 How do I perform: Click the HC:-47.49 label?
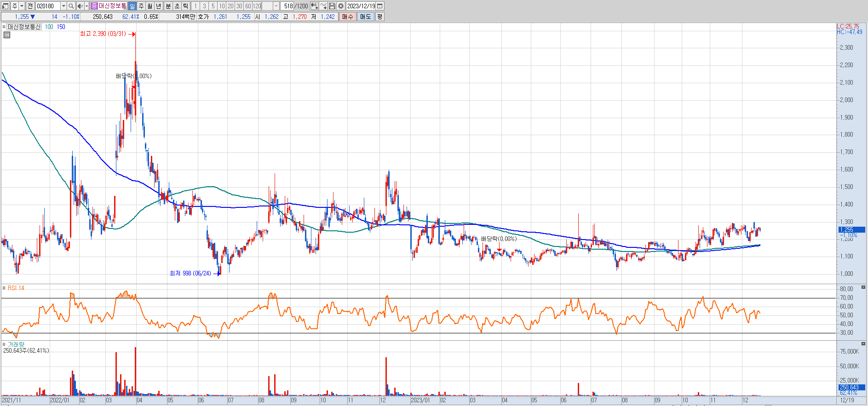tap(850, 32)
